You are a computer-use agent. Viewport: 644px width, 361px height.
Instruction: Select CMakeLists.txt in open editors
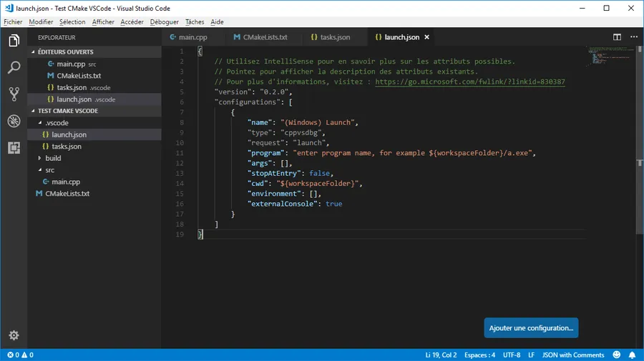point(79,76)
